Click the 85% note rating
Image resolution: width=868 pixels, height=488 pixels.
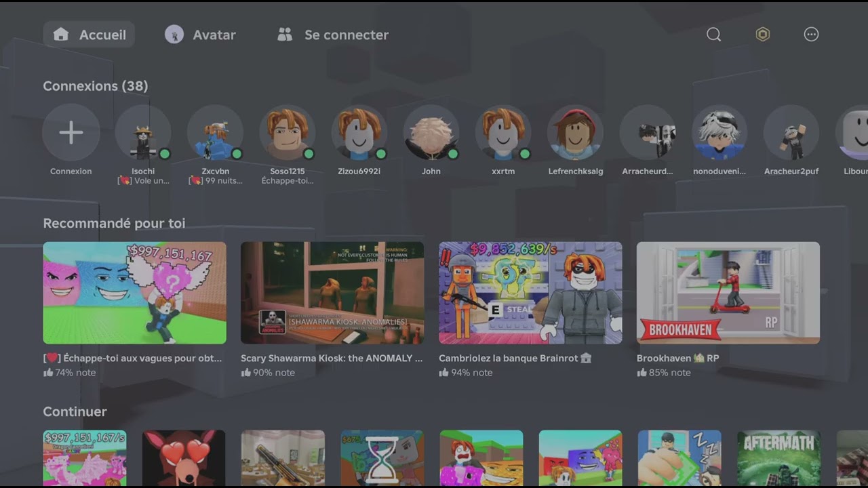click(x=664, y=373)
